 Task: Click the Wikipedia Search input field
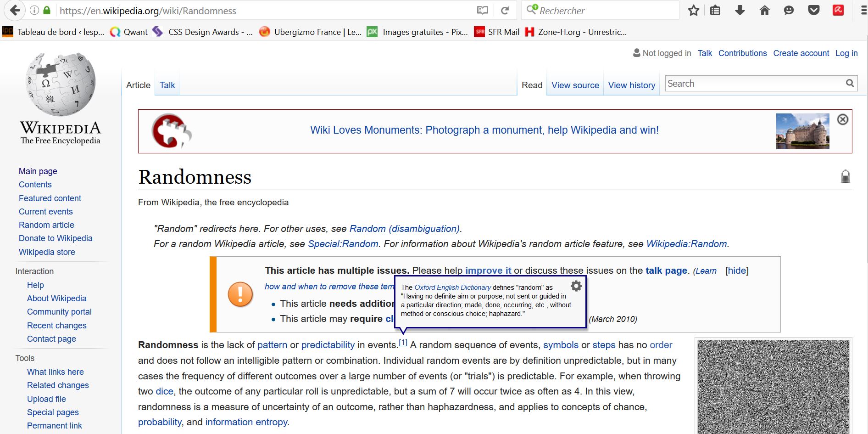[752, 84]
